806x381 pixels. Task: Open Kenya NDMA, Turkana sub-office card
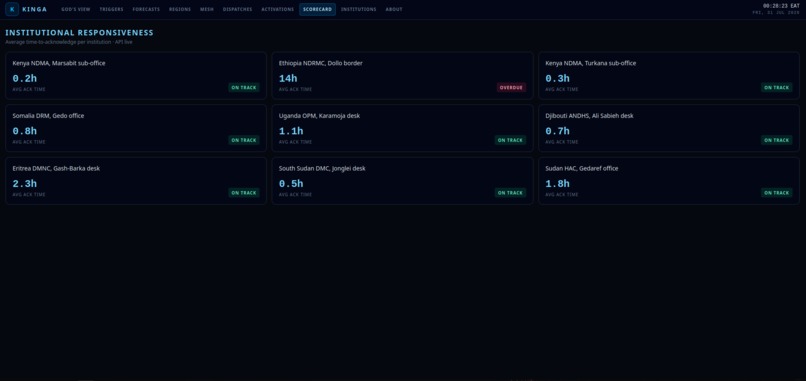[x=669, y=76]
